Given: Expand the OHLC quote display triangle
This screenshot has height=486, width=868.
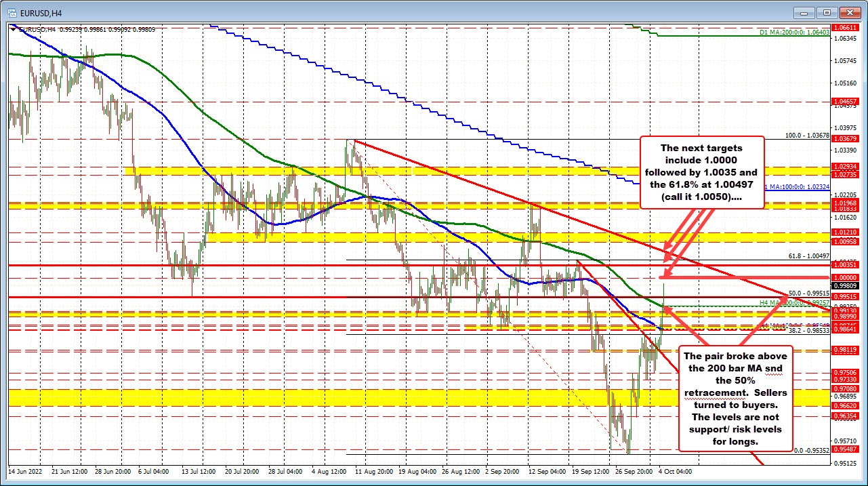Looking at the screenshot, I should click(x=13, y=29).
